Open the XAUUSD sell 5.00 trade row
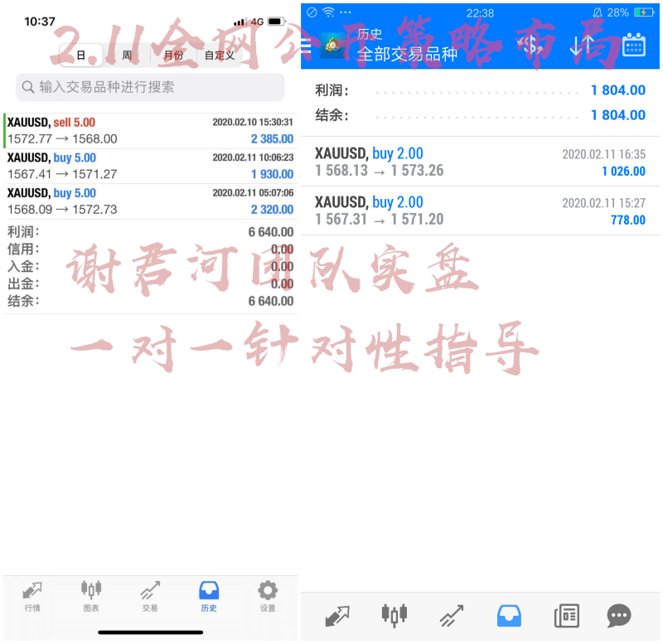Image resolution: width=663 pixels, height=644 pixels. (151, 131)
